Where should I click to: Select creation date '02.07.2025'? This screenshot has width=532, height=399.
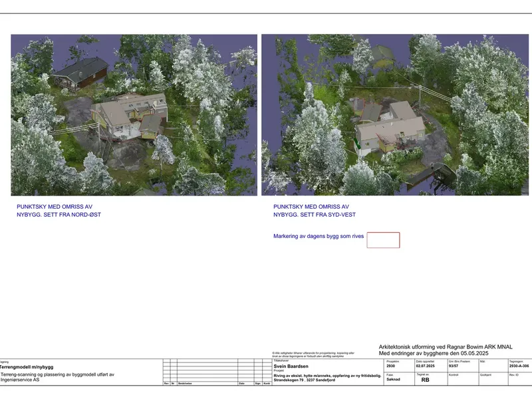(x=425, y=366)
